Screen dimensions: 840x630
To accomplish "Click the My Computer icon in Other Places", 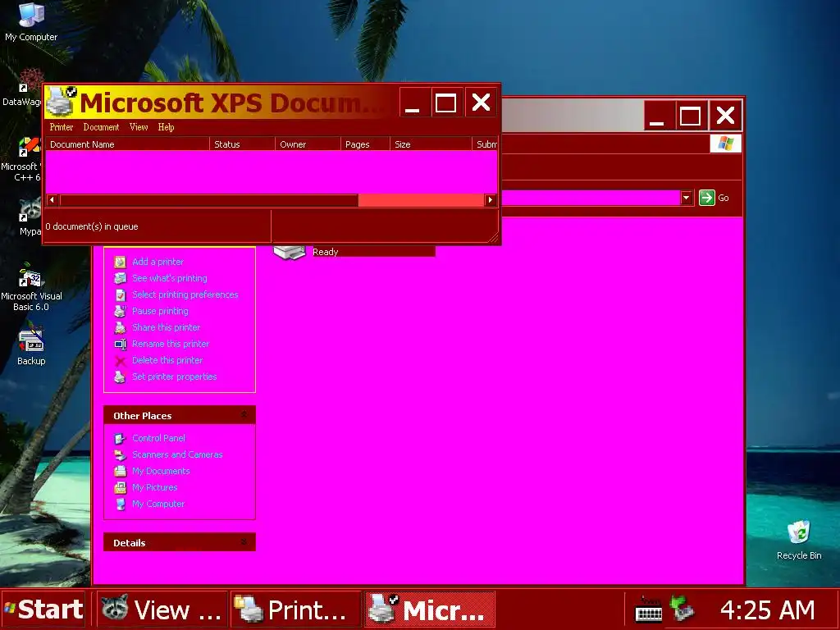I will [120, 504].
